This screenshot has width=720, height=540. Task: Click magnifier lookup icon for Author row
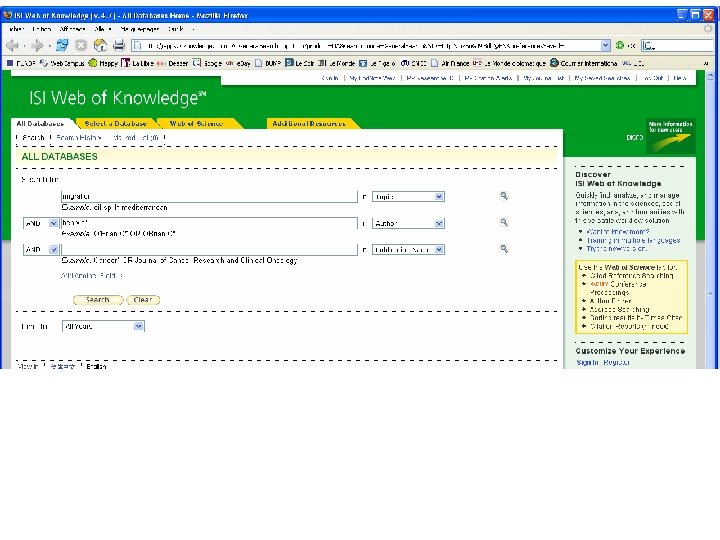504,223
